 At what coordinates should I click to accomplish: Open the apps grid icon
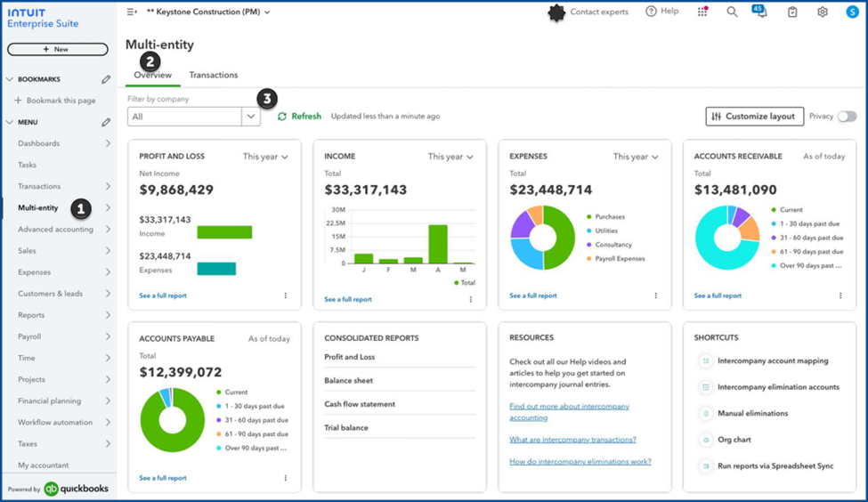click(702, 12)
